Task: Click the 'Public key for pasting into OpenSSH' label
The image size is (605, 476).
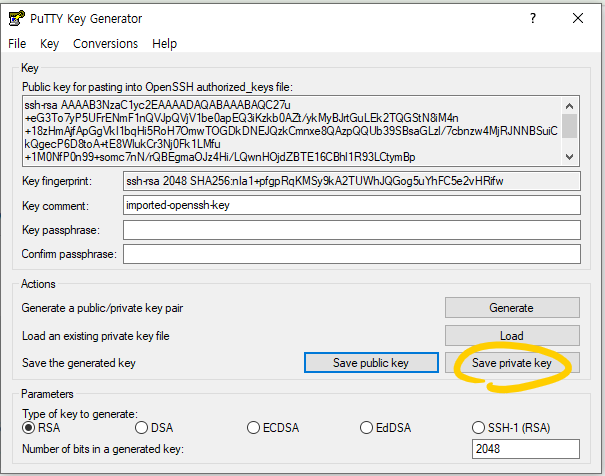Action: point(157,87)
